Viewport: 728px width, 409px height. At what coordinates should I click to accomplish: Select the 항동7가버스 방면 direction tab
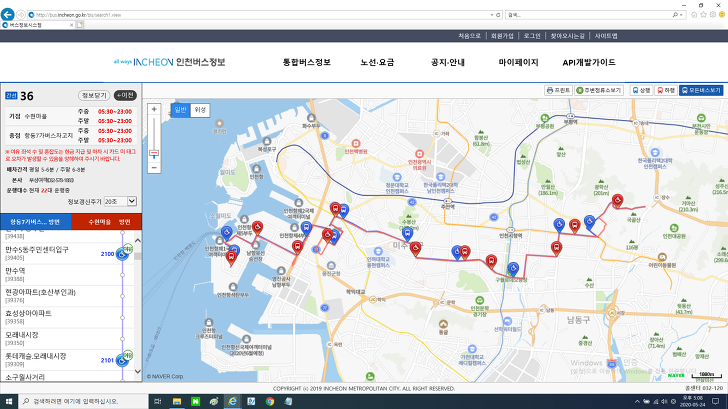(x=35, y=222)
